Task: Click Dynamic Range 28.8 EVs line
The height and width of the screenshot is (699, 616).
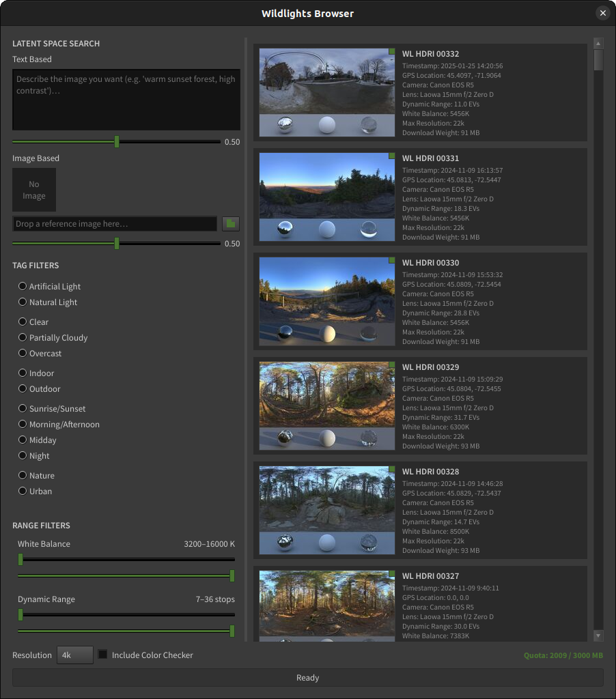Action: (x=440, y=313)
